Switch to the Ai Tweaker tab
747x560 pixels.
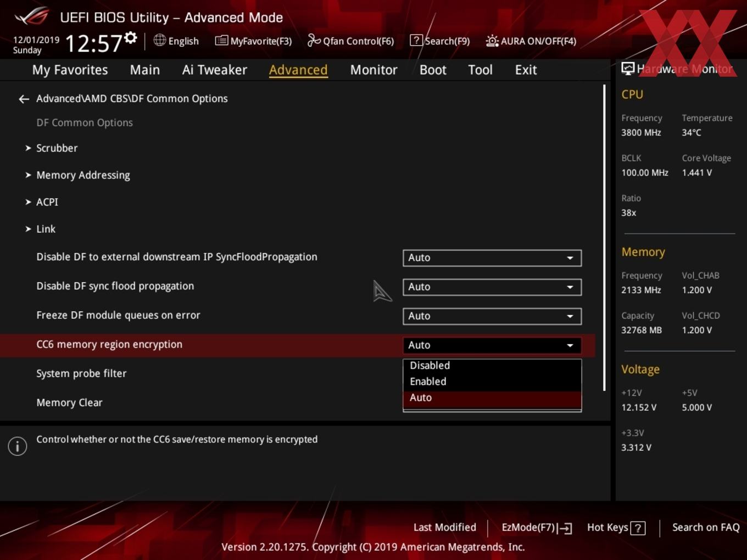[x=215, y=70]
